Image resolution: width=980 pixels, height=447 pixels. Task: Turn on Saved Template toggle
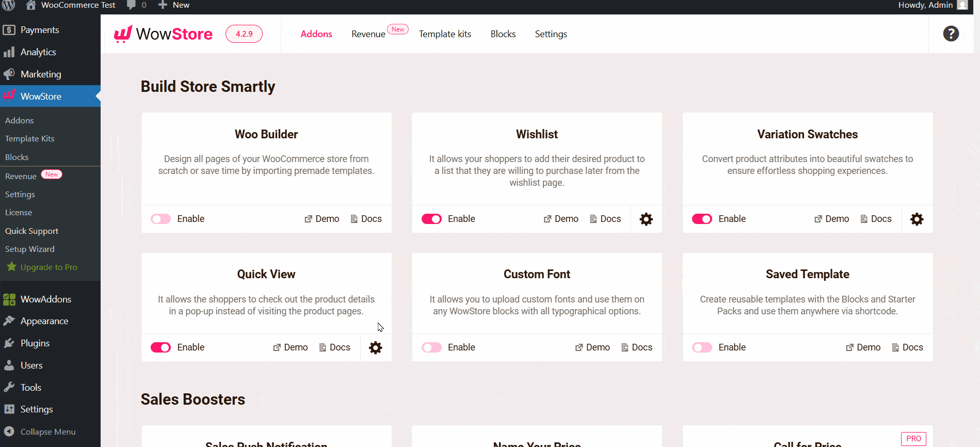tap(702, 347)
